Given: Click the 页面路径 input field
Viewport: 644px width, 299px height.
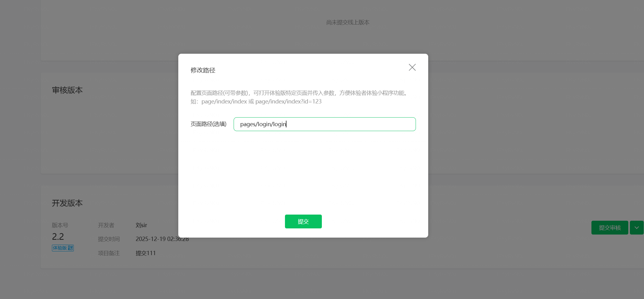Looking at the screenshot, I should (325, 124).
